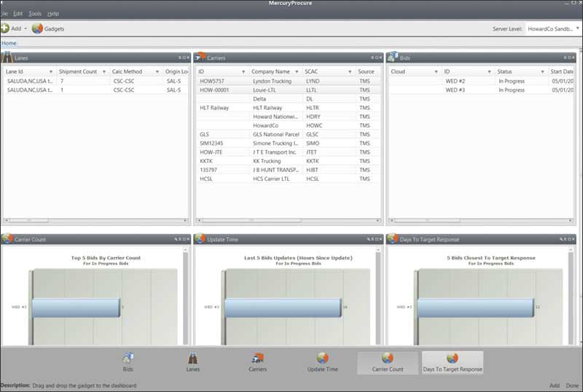Select the WED #3 bid row

[x=482, y=90]
